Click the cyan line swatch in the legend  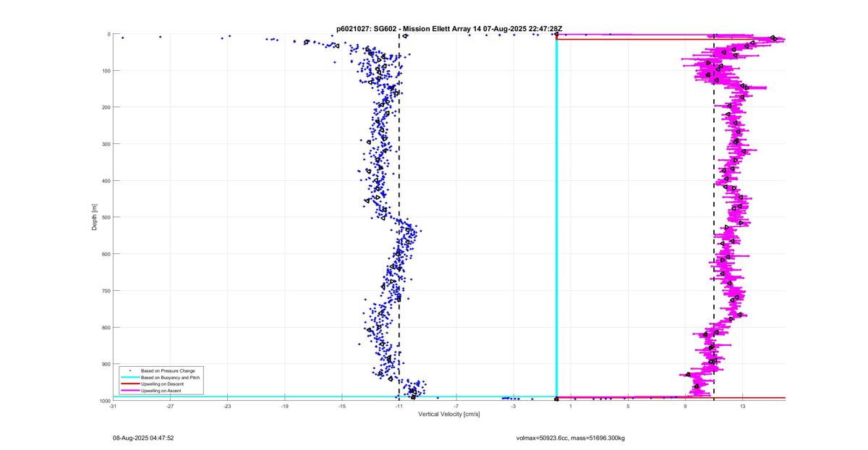[129, 377]
